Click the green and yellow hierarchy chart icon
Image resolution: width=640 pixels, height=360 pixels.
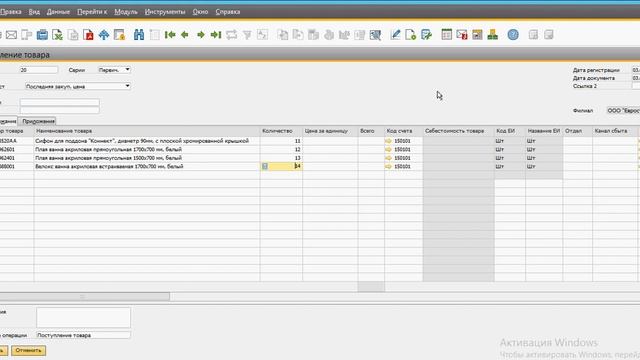(493, 35)
